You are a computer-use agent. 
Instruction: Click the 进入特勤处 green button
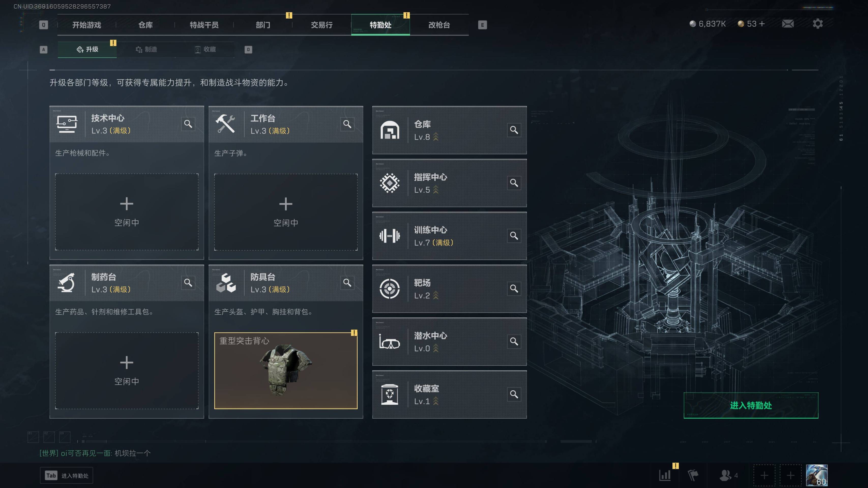click(x=751, y=405)
